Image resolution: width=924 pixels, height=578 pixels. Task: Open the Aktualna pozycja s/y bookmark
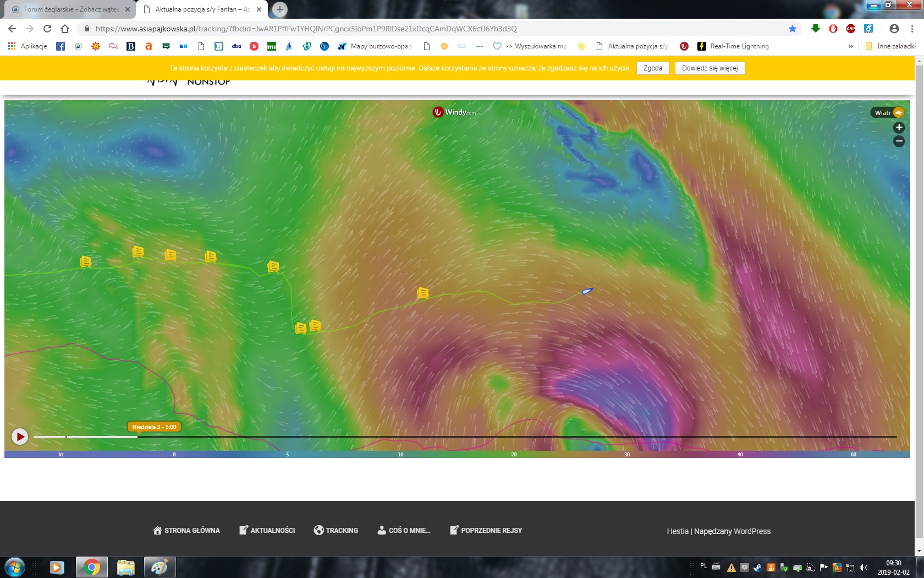coord(632,46)
